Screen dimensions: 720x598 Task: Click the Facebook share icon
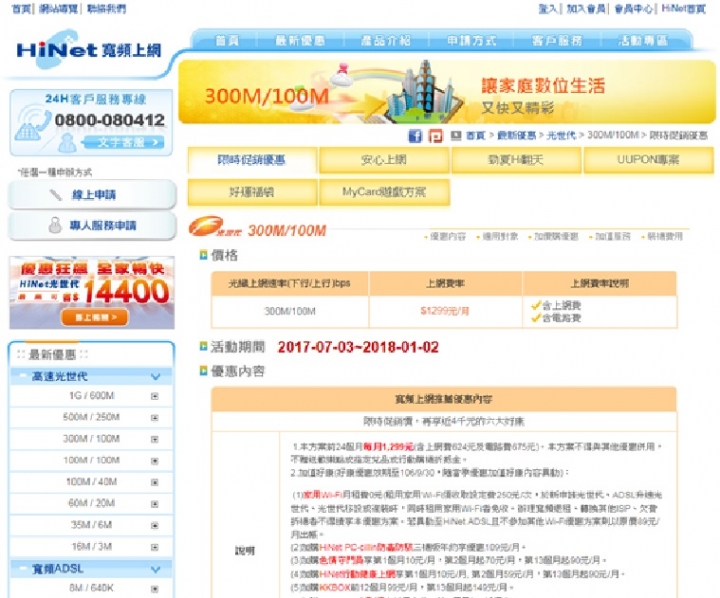[415, 136]
